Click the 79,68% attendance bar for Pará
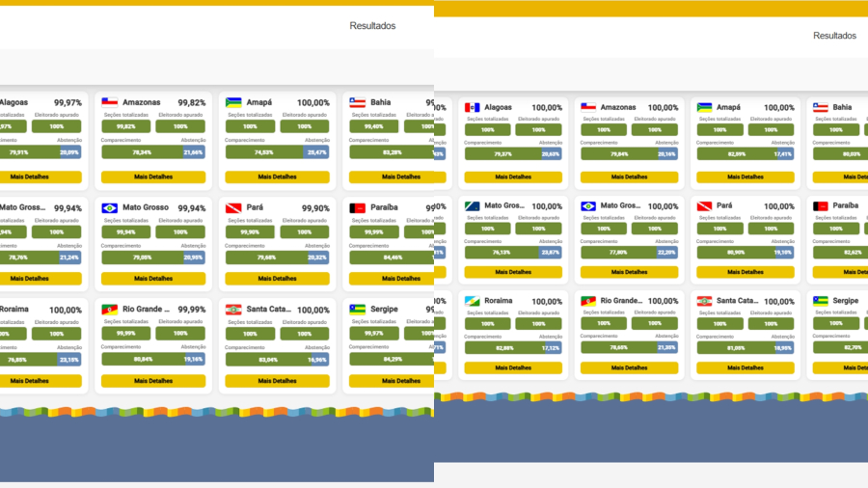 (266, 258)
